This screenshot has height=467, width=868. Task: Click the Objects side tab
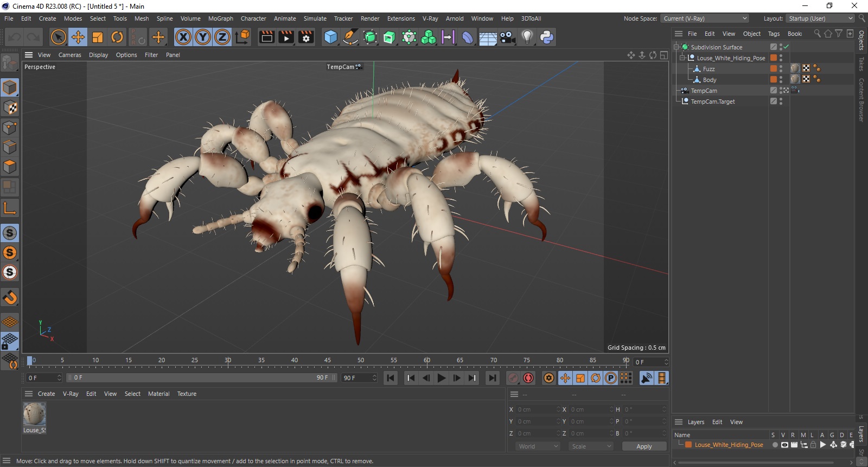pos(861,40)
